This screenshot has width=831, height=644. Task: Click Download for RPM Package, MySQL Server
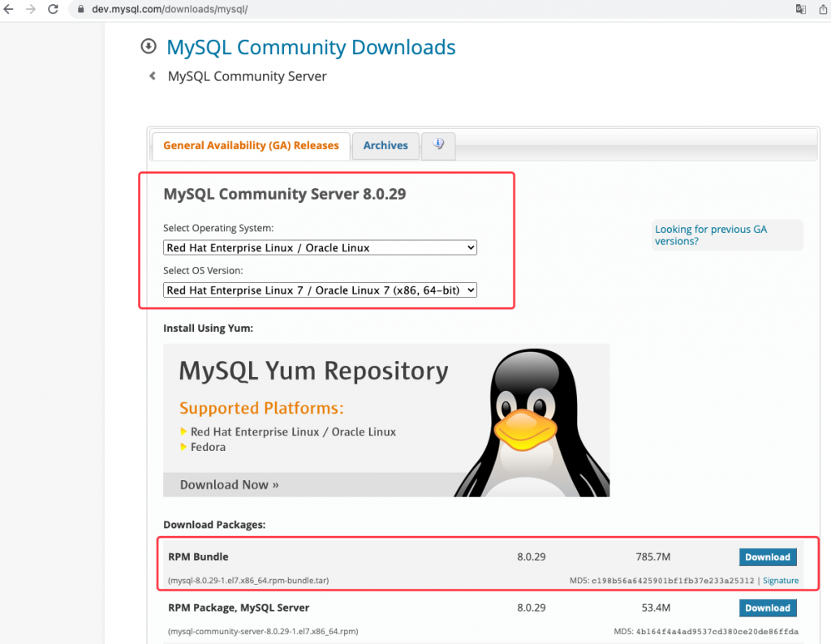(x=767, y=608)
